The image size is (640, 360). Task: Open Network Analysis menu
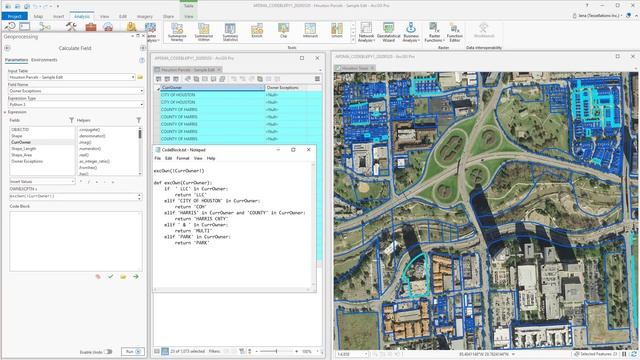[366, 32]
